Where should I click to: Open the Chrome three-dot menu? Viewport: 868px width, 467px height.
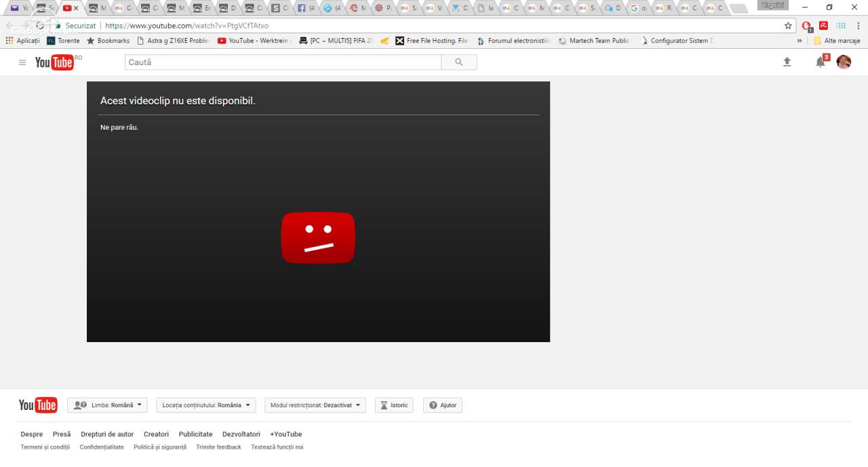857,26
